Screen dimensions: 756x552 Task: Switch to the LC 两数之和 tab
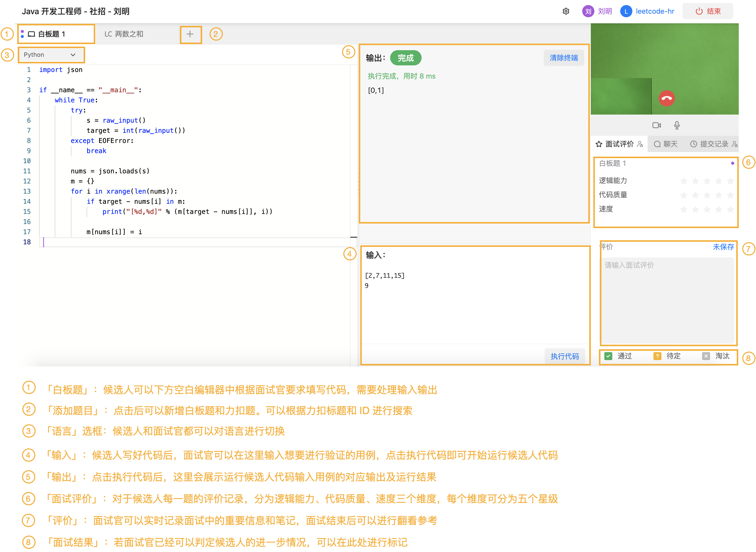click(x=123, y=33)
